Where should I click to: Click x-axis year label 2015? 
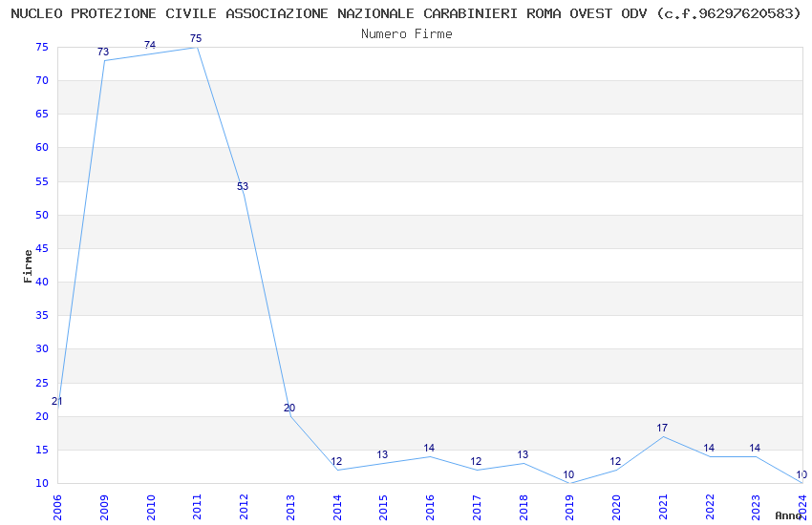click(384, 507)
